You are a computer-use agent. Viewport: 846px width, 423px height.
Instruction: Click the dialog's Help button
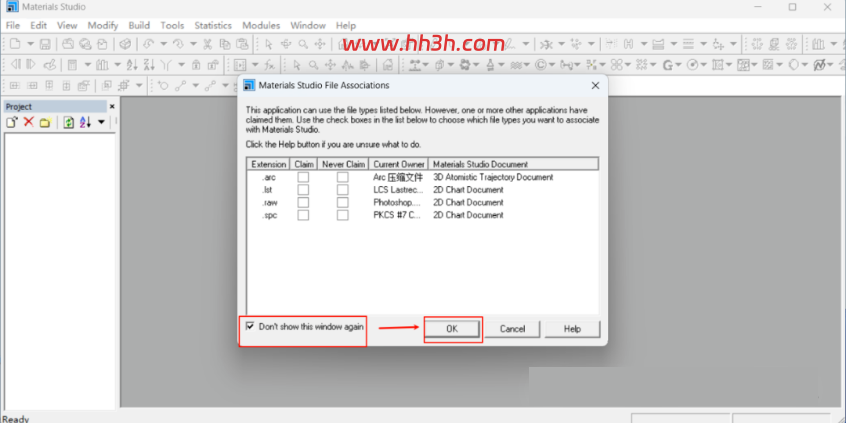(x=572, y=329)
